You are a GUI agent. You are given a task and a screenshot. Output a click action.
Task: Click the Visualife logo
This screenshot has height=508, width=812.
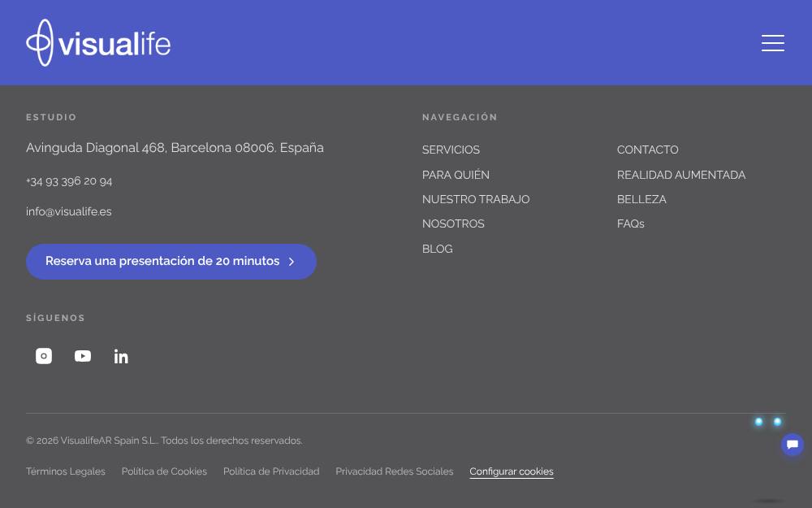coord(98,42)
